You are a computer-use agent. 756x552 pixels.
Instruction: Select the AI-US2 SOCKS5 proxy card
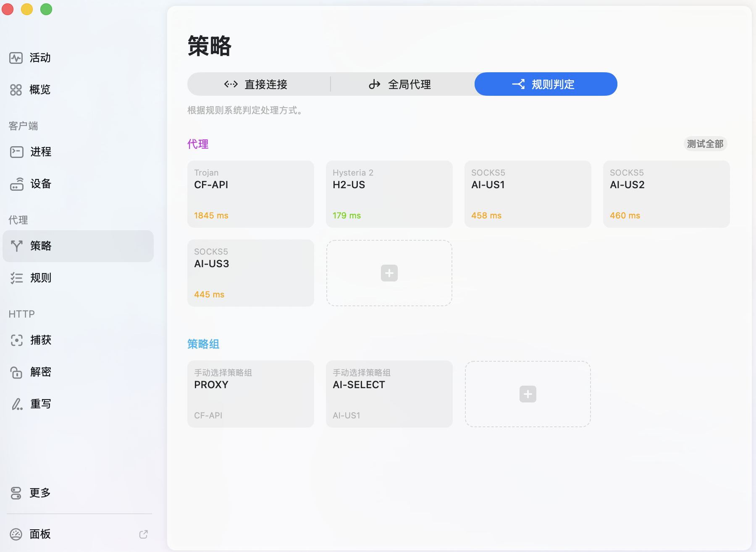(667, 194)
